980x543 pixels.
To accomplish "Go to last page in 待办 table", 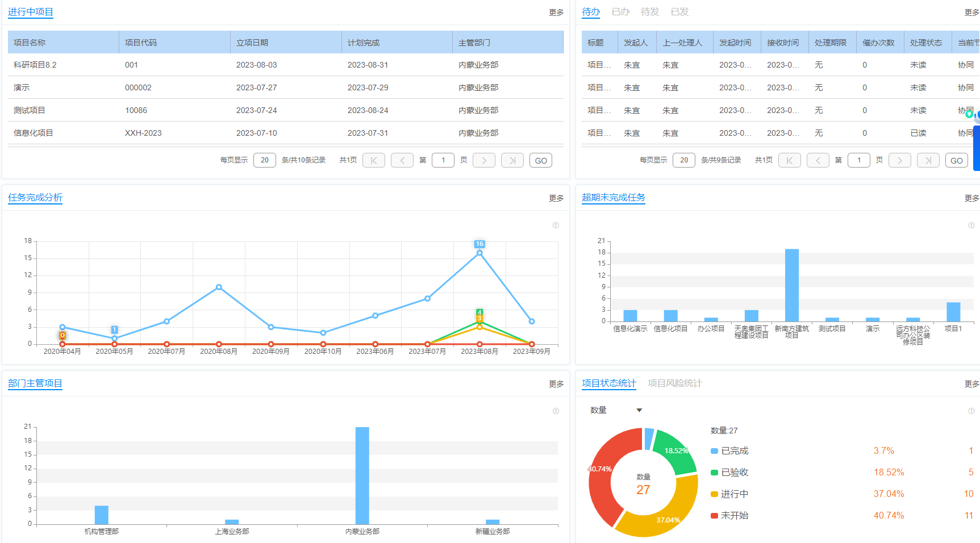I will [x=928, y=161].
